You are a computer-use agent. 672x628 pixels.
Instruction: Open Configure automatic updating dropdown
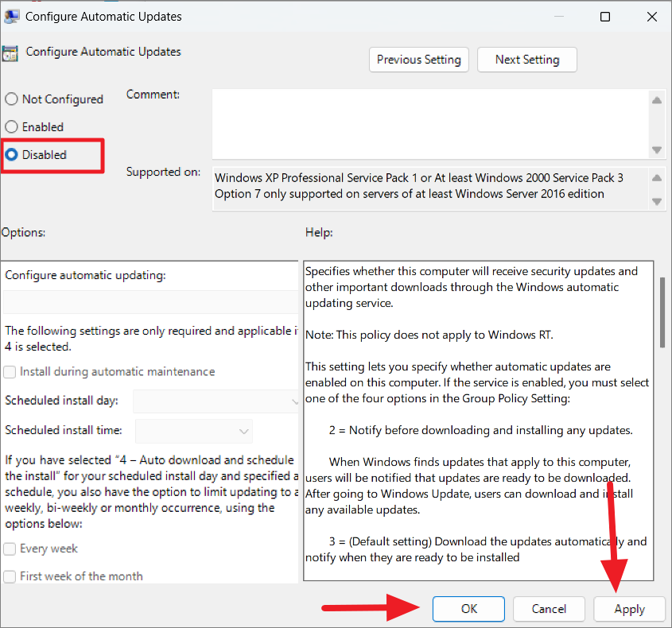click(150, 302)
